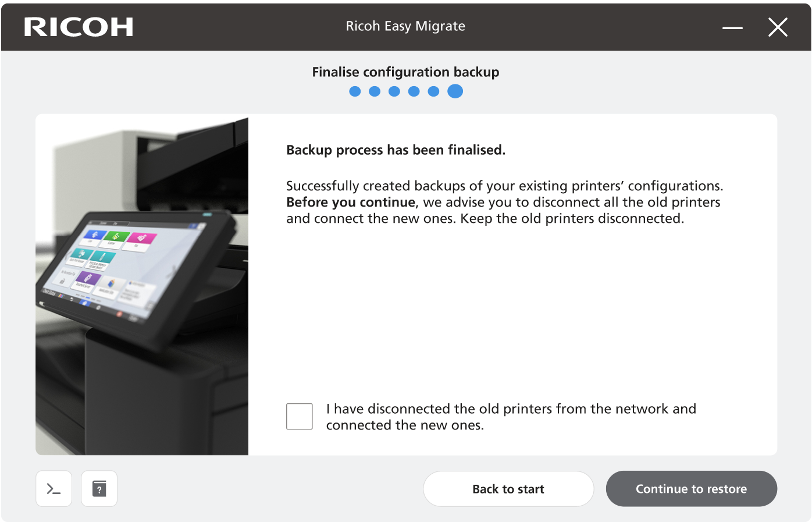Click the 'Ricoh Easy Migrate' title text
The image size is (812, 522).
405,26
